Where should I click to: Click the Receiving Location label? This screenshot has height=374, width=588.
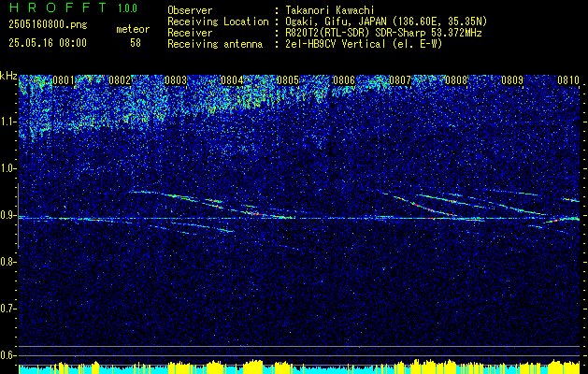click(218, 22)
